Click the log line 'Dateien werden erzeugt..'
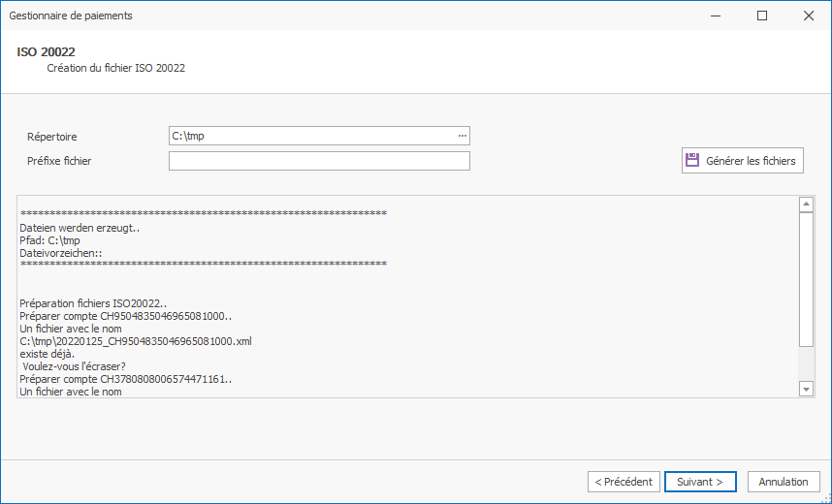 click(80, 229)
